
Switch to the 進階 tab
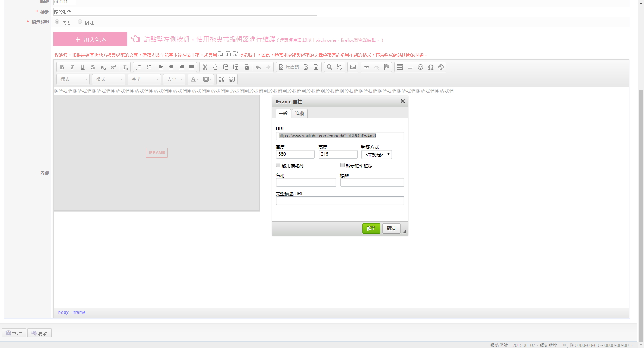(x=299, y=114)
